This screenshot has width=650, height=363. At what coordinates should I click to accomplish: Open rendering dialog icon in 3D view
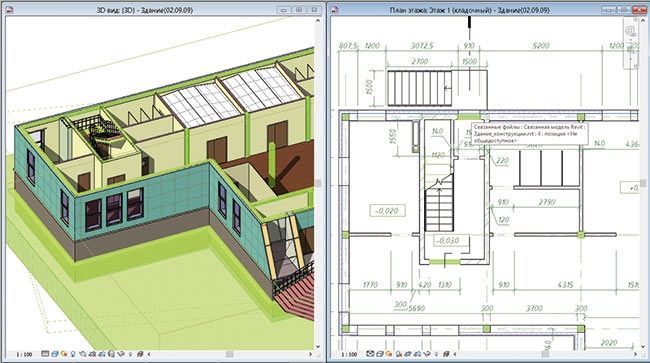(82, 354)
